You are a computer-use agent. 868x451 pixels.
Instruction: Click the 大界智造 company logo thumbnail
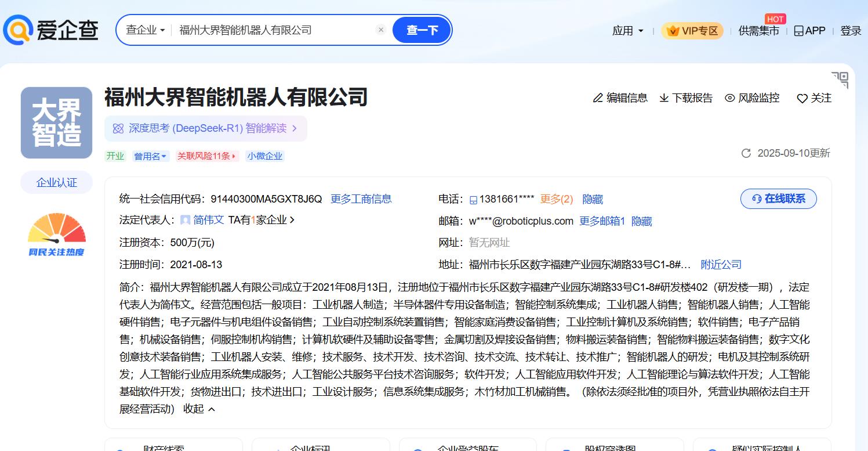pos(57,123)
